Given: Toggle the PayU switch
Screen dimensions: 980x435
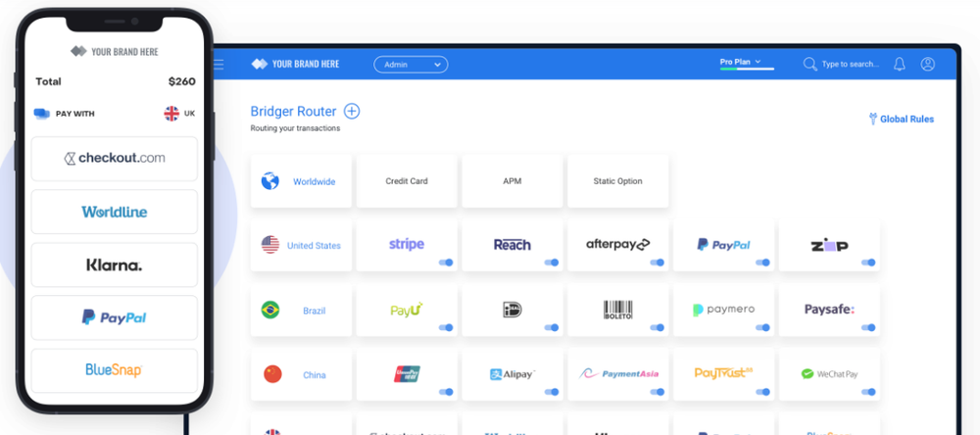Looking at the screenshot, I should point(446,327).
